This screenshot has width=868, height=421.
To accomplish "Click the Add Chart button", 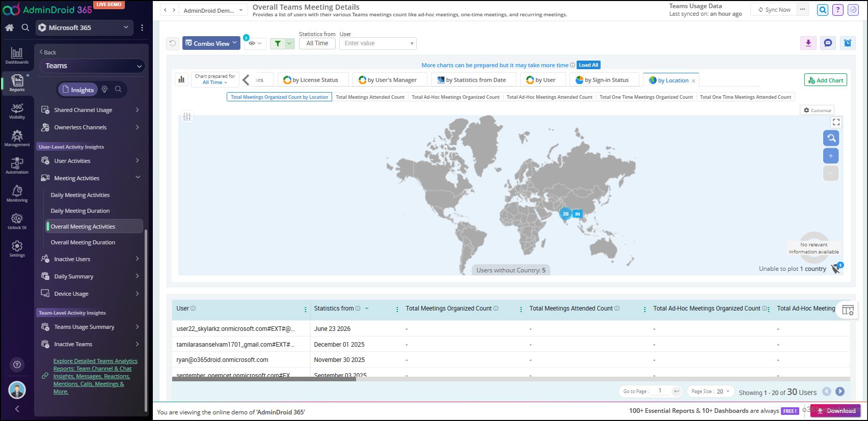I will (x=826, y=80).
